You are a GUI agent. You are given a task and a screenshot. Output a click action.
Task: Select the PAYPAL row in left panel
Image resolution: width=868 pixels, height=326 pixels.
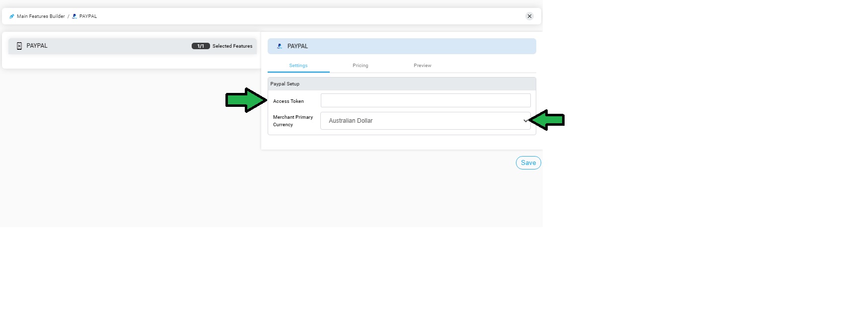pyautogui.click(x=133, y=46)
